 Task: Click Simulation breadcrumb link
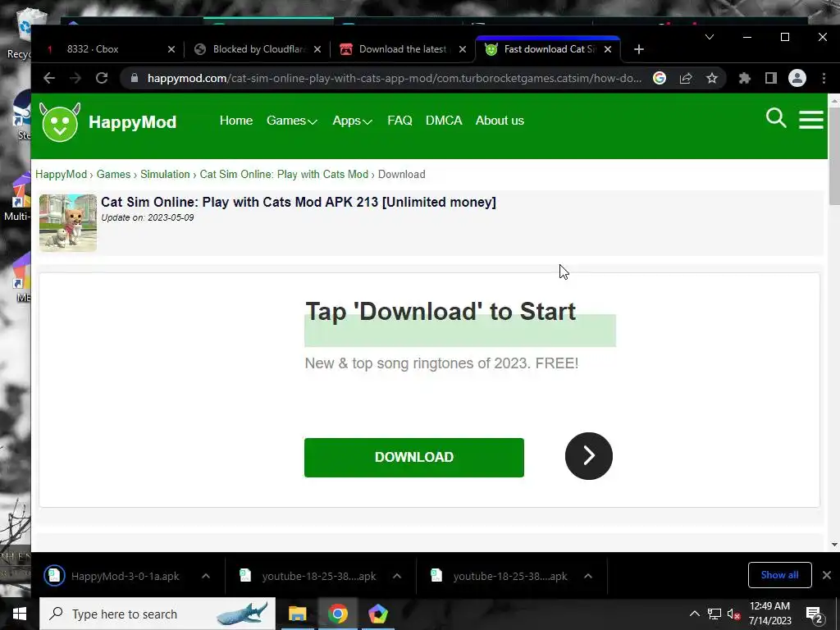point(165,175)
